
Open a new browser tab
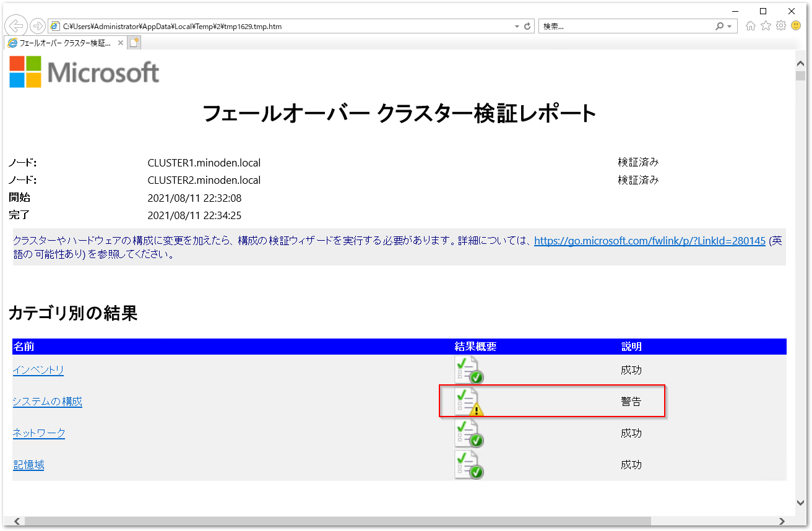point(134,42)
